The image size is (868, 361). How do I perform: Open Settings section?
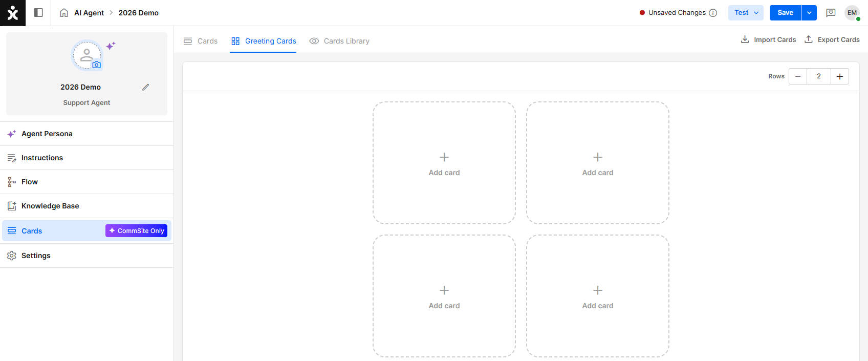pyautogui.click(x=87, y=256)
